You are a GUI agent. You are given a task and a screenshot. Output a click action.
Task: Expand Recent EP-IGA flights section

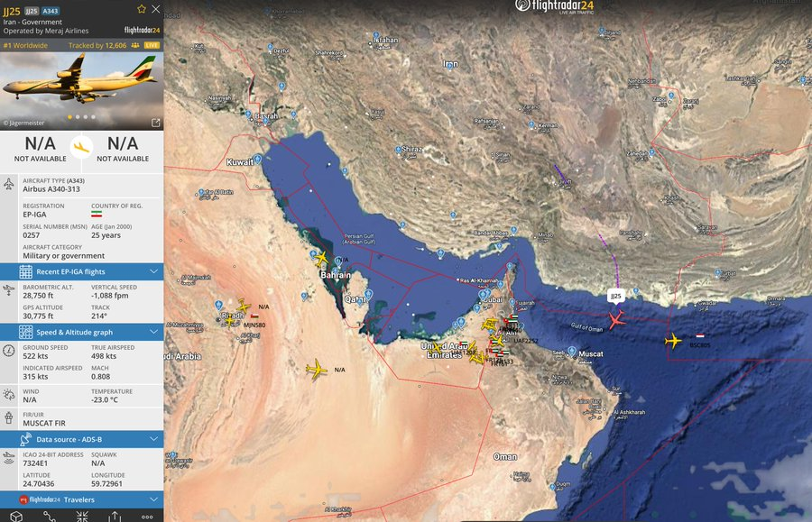82,271
